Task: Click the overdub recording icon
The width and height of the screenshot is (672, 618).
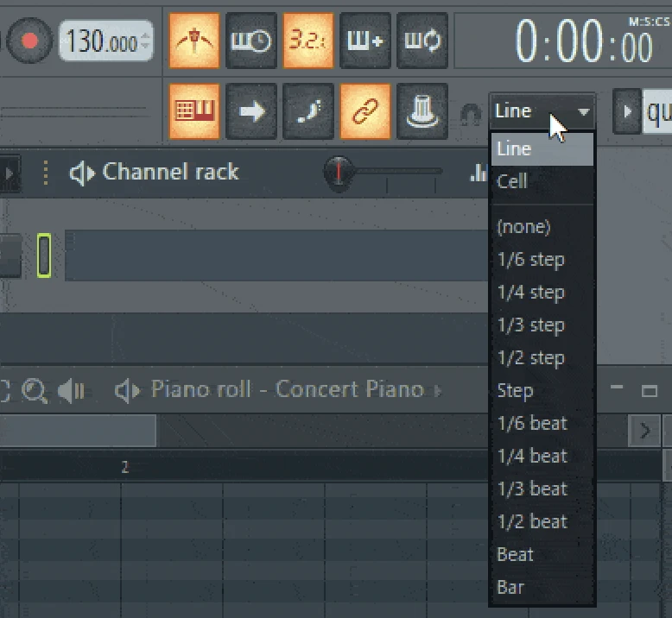Action: [365, 41]
